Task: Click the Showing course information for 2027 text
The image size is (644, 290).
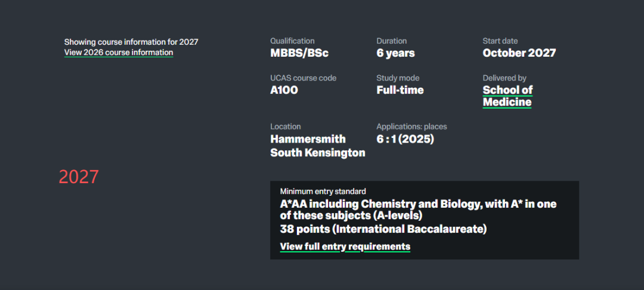Action: click(x=131, y=42)
